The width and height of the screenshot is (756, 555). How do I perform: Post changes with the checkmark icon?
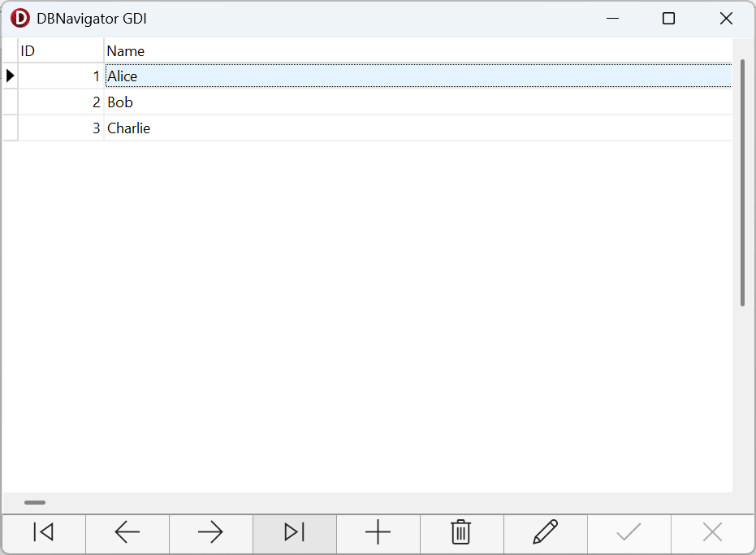pyautogui.click(x=629, y=533)
